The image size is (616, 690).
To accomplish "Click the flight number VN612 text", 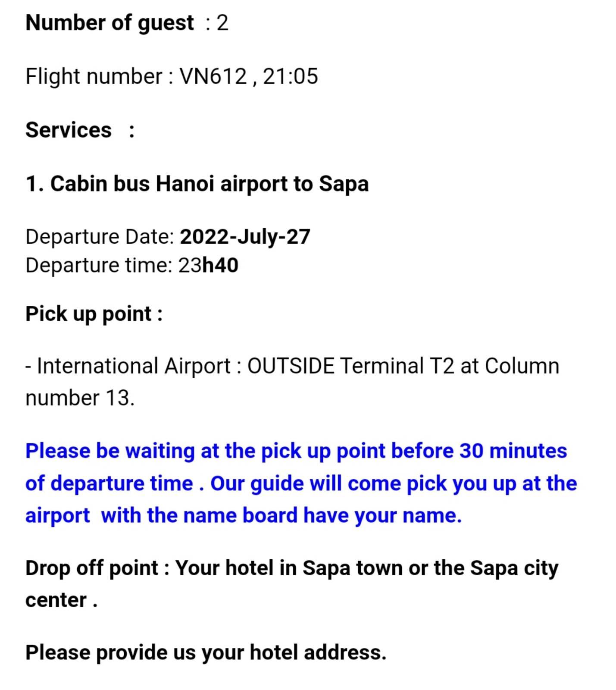I will pos(213,77).
